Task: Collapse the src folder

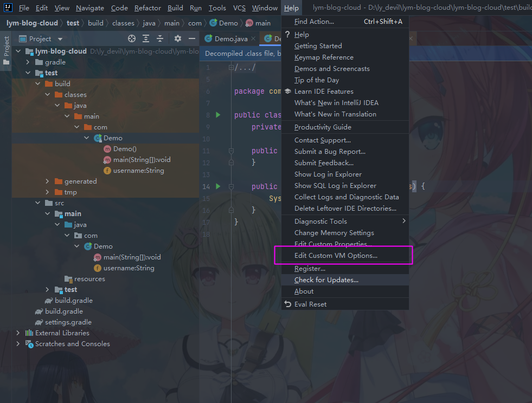Action: pyautogui.click(x=37, y=203)
